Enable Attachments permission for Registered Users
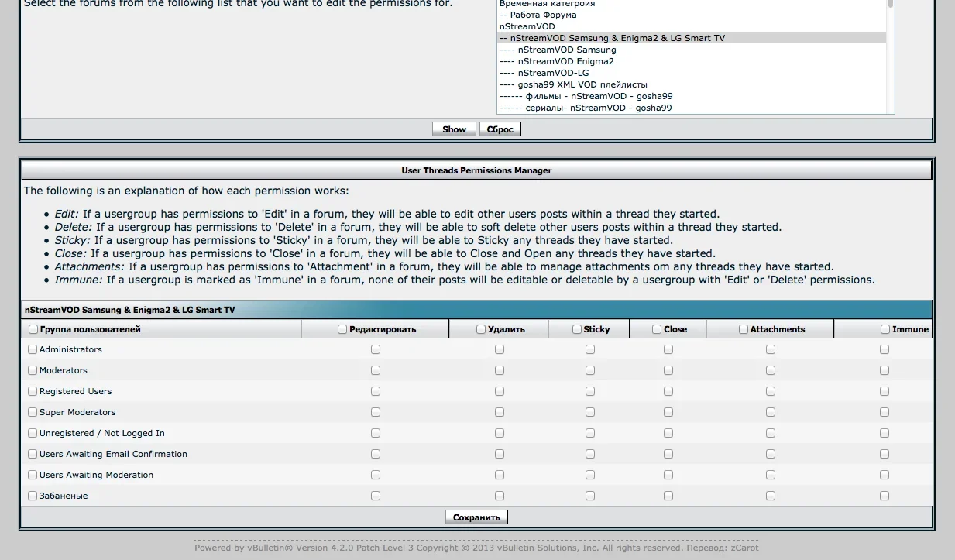 [771, 391]
